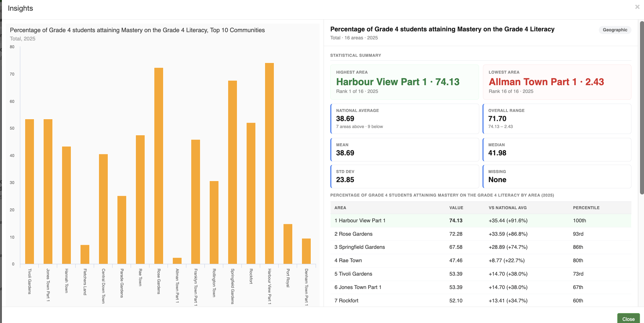This screenshot has height=323, width=644.
Task: Select the '1 Harbour View Part 1' row
Action: [x=481, y=220]
